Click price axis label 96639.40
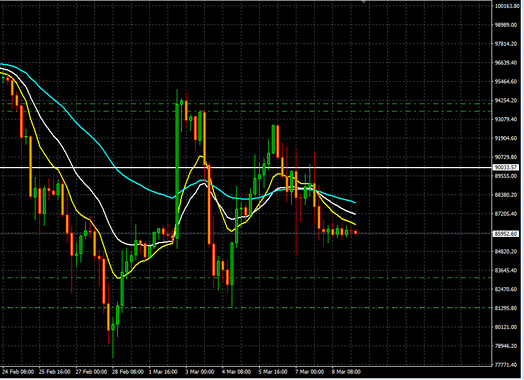The height and width of the screenshot is (380, 524). tap(506, 62)
